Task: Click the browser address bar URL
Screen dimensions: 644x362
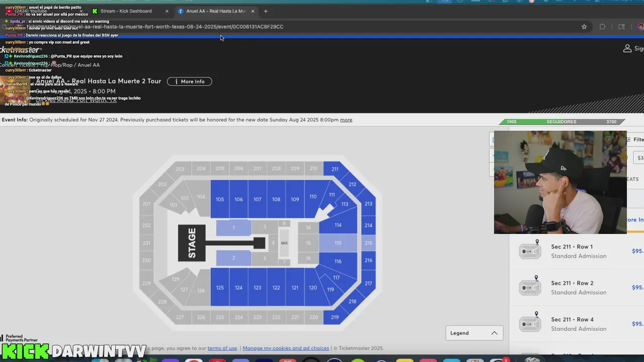Action: pos(156,27)
